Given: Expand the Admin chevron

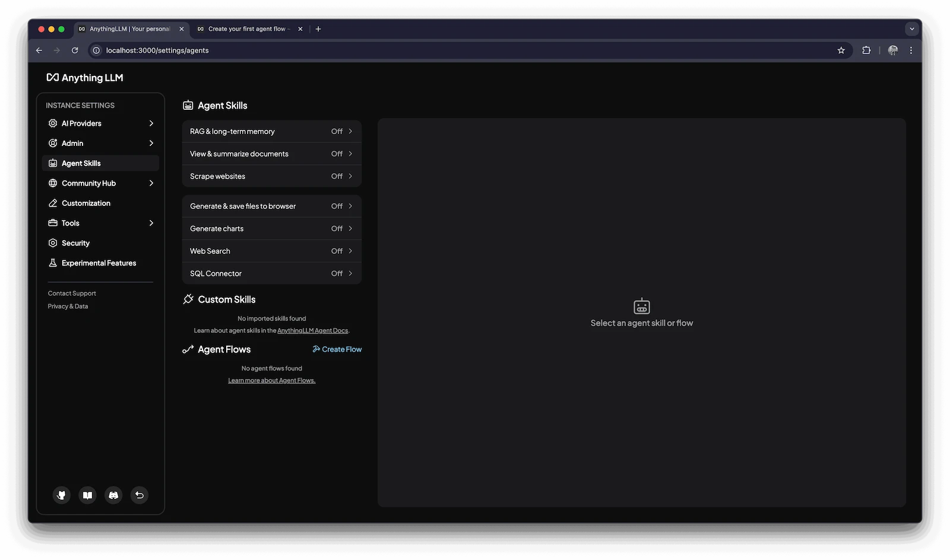Looking at the screenshot, I should (x=151, y=144).
